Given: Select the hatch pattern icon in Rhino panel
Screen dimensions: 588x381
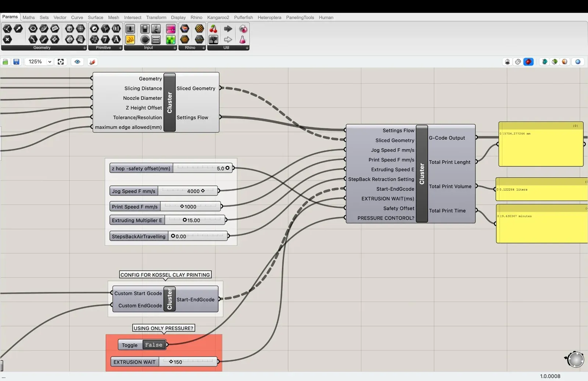Looking at the screenshot, I should point(200,29).
